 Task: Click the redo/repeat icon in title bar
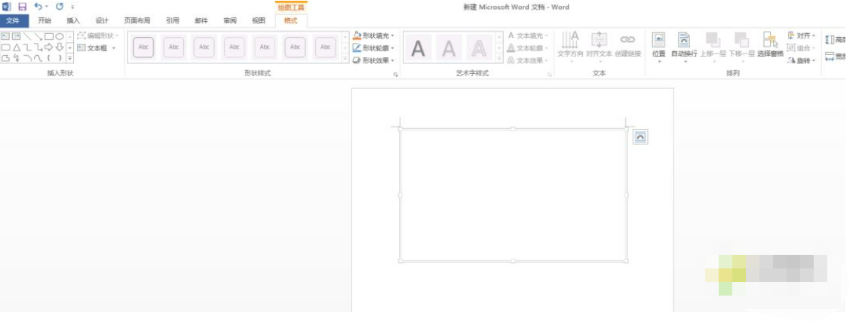pos(60,7)
